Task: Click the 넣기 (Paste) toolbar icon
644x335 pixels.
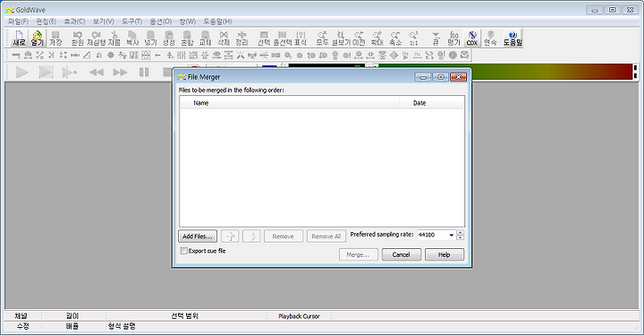Action: click(151, 39)
